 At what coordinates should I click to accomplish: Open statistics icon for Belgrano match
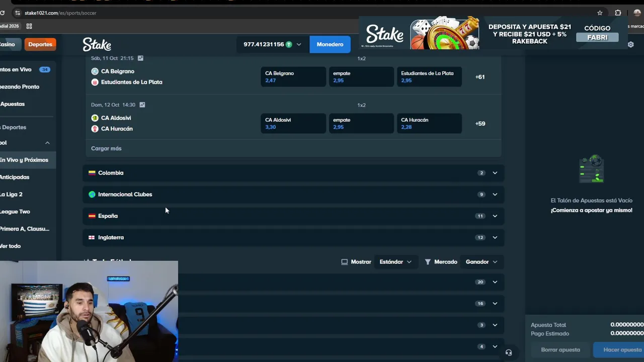(x=140, y=58)
